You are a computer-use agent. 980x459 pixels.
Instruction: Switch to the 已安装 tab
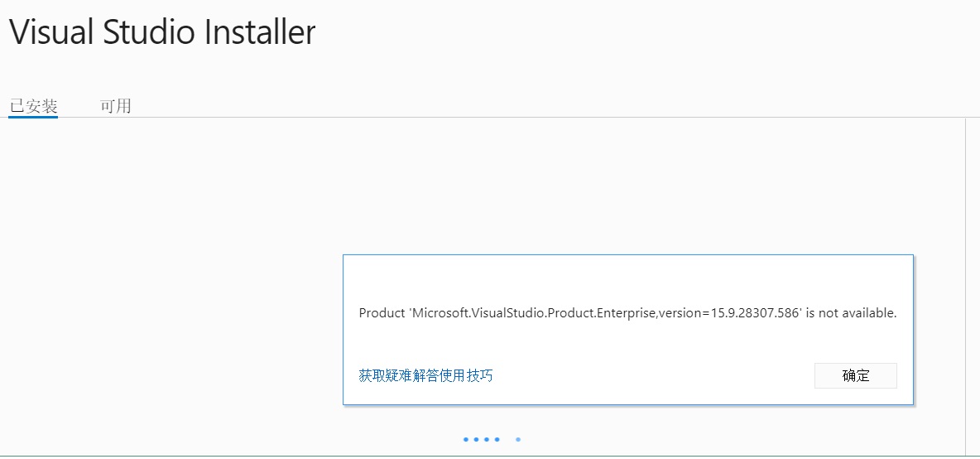coord(33,106)
